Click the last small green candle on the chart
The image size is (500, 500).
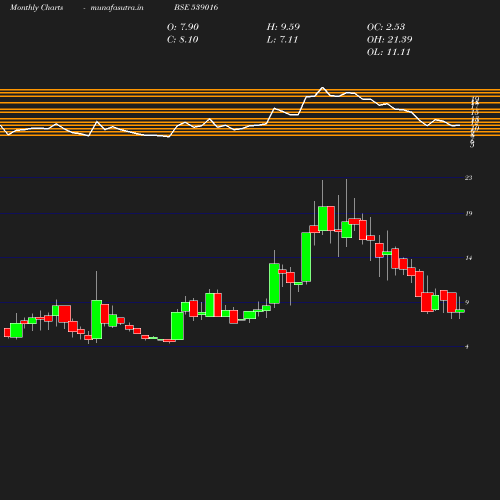coord(460,311)
